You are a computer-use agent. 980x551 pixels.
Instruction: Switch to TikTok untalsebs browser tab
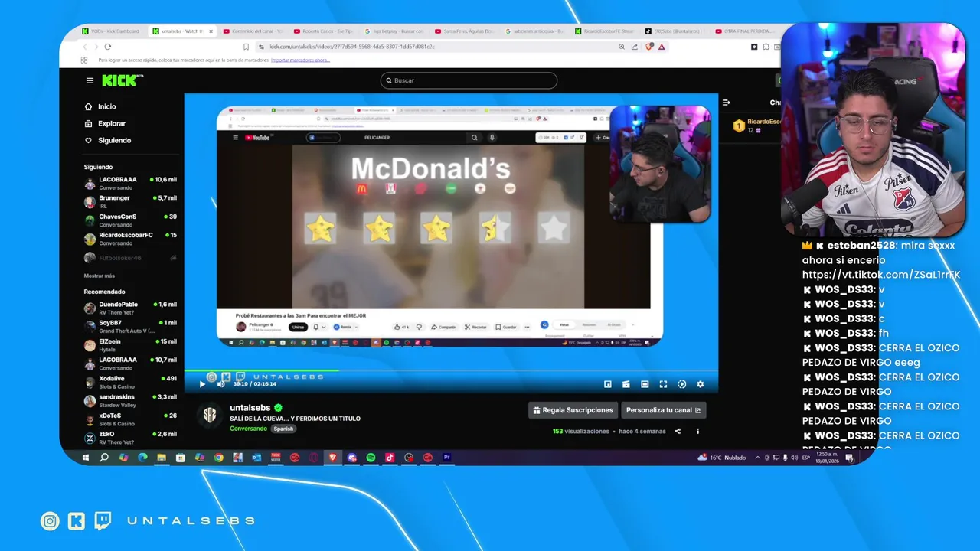(674, 31)
